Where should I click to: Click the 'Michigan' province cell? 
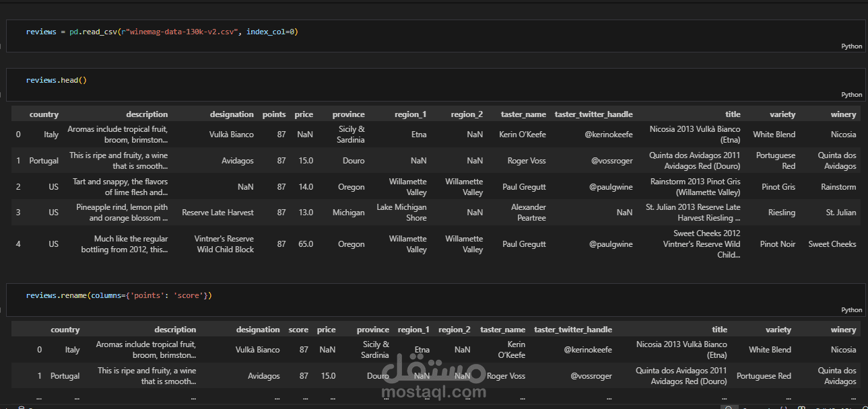348,213
